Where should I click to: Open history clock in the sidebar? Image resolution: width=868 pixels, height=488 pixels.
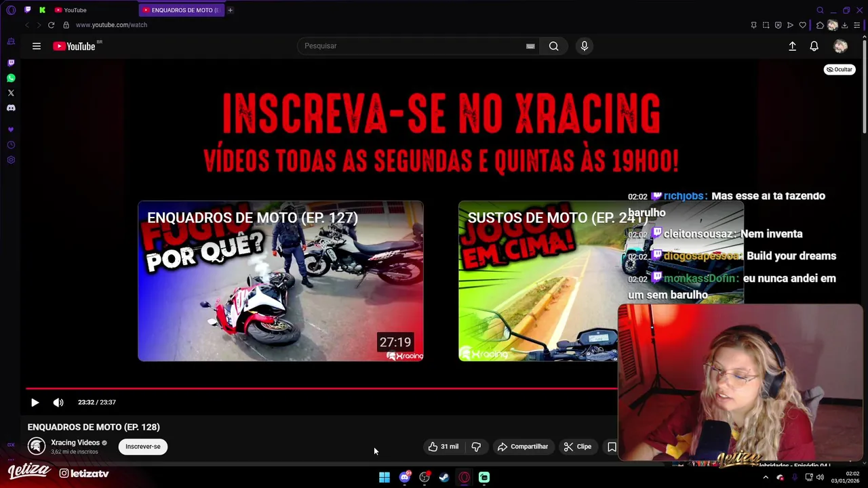11,145
